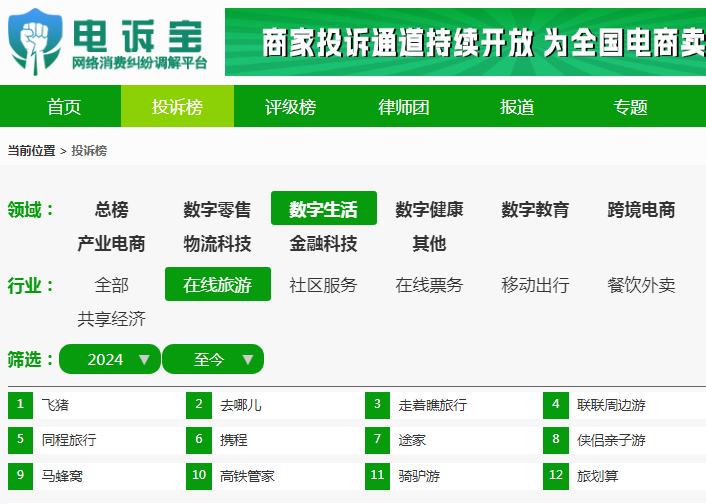The width and height of the screenshot is (706, 504).
Task: Click the green rank badge 4
Action: tap(556, 405)
